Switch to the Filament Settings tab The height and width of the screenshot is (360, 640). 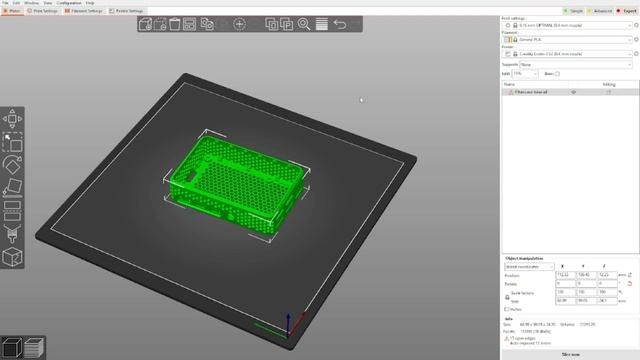click(x=84, y=11)
